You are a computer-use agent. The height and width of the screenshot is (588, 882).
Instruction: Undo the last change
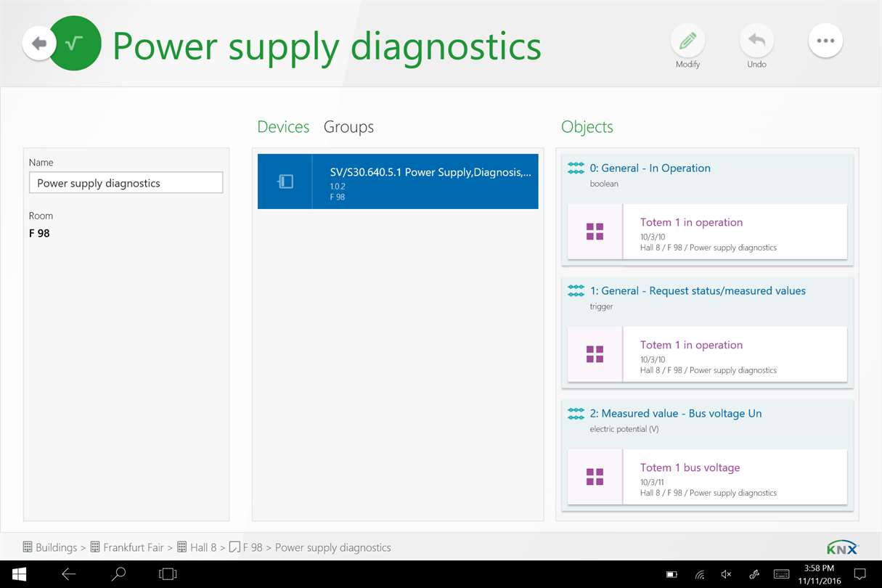point(756,41)
